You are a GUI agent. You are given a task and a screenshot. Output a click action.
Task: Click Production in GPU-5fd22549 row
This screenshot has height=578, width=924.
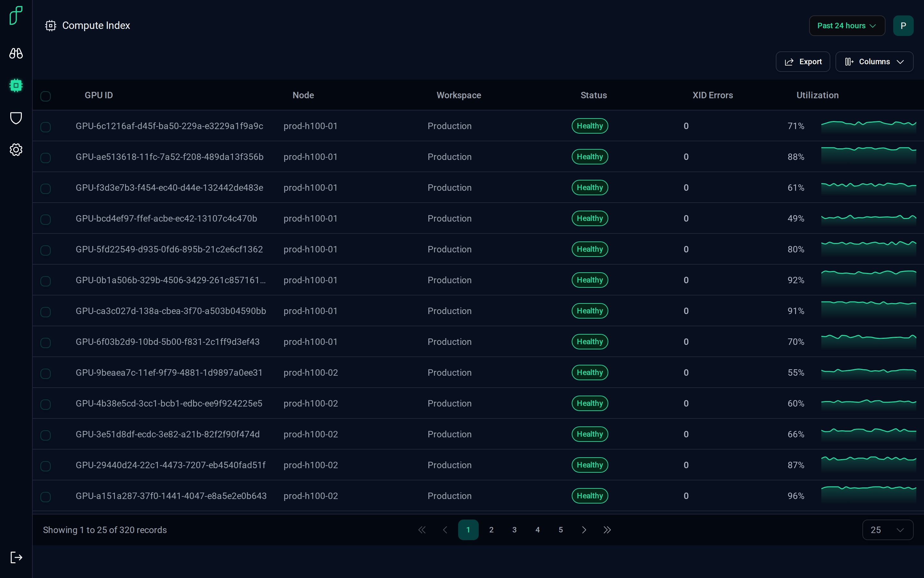pos(449,249)
